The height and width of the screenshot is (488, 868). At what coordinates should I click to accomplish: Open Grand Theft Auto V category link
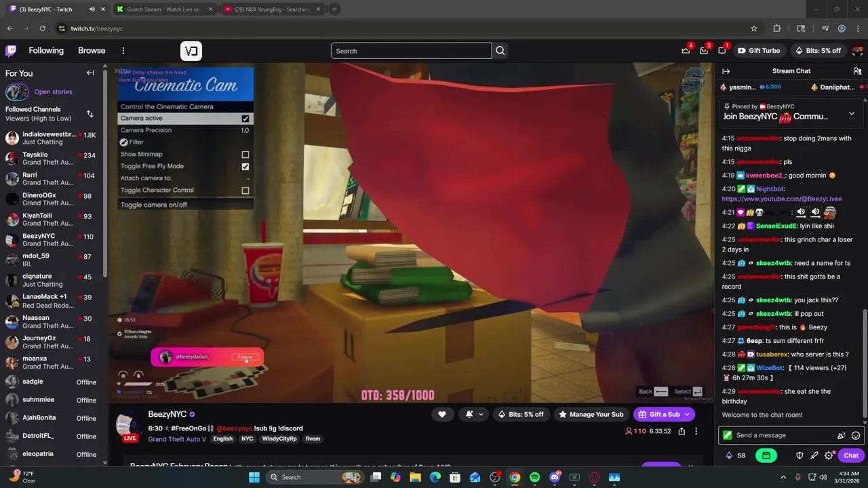click(177, 439)
